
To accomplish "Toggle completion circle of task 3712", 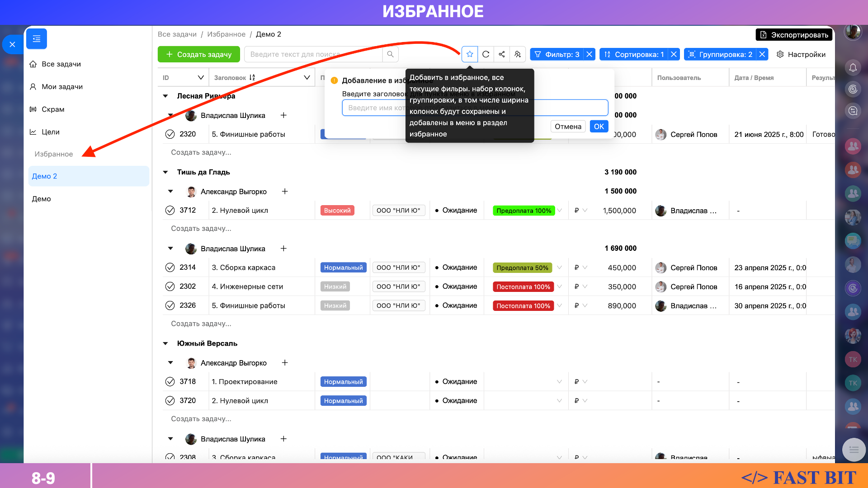I will [x=170, y=210].
